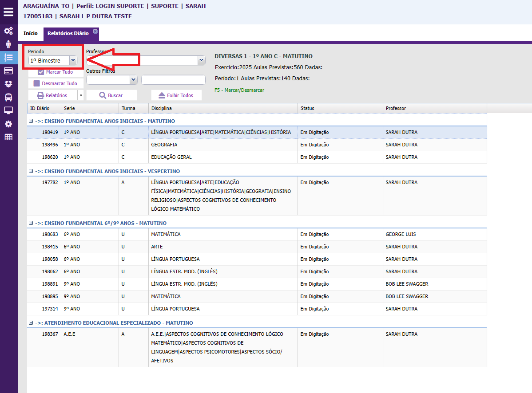Viewport: 532px width, 393px height.
Task: Click the Outros Filtros text input field
Action: (x=173, y=80)
